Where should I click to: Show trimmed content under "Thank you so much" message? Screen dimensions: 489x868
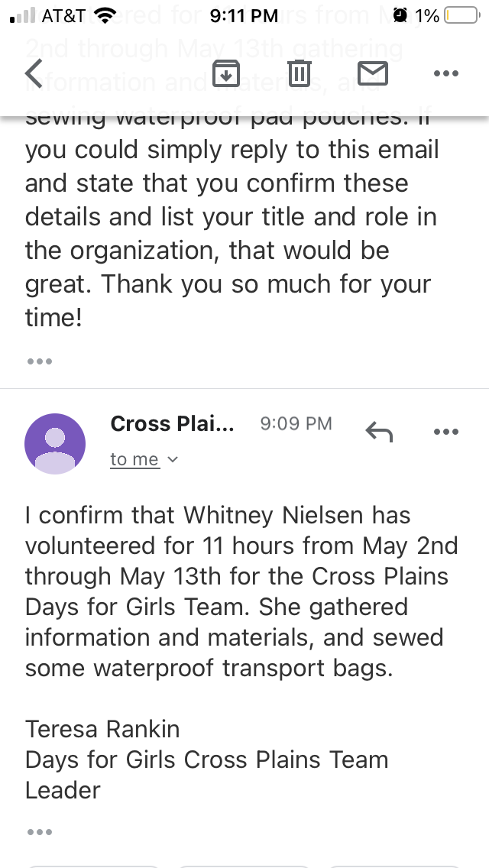point(39,361)
